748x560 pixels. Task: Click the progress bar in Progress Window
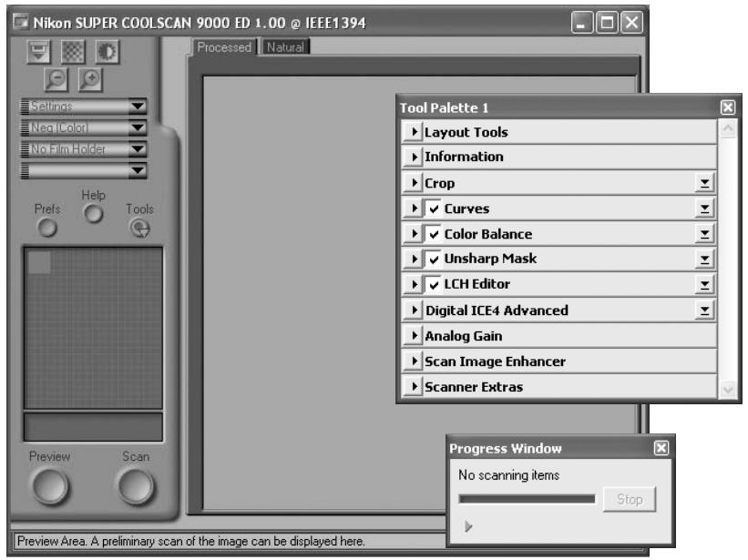pyautogui.click(x=527, y=499)
